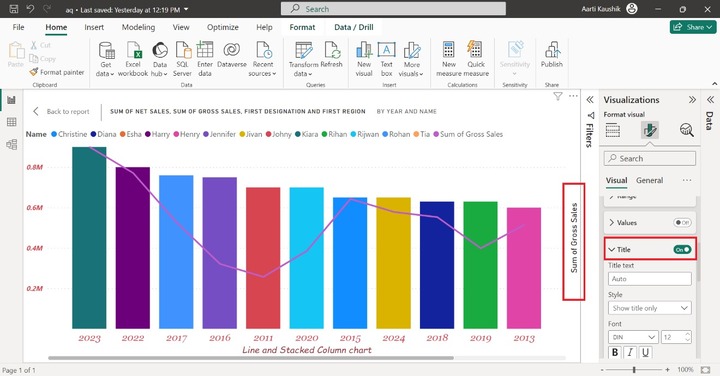Switch to Report view in sidebar
Image resolution: width=720 pixels, height=376 pixels.
(11, 100)
